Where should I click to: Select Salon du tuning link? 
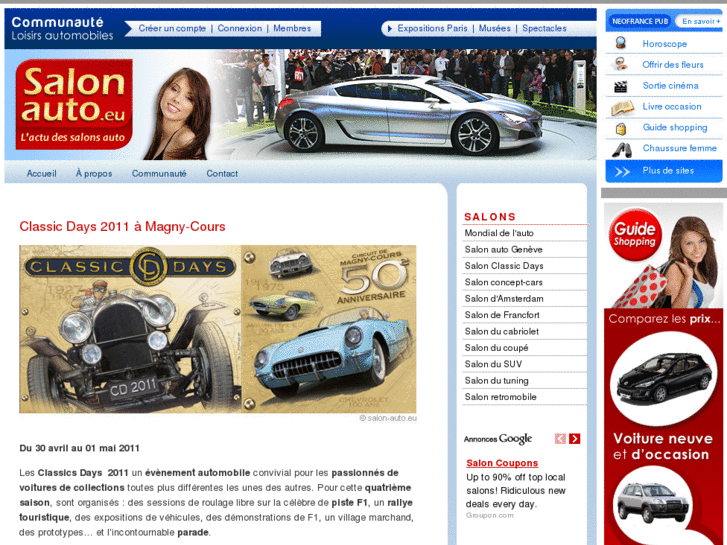(x=497, y=380)
